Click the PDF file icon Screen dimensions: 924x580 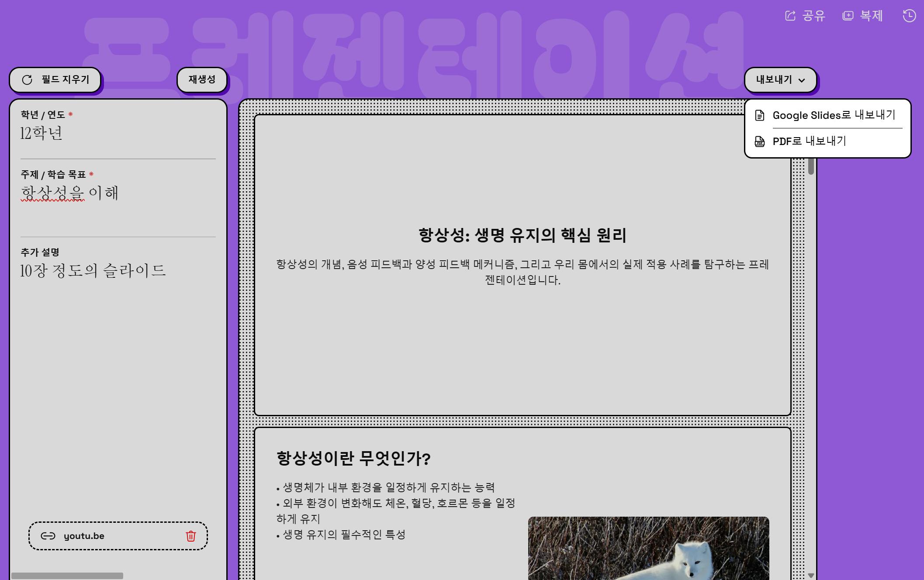pyautogui.click(x=760, y=142)
